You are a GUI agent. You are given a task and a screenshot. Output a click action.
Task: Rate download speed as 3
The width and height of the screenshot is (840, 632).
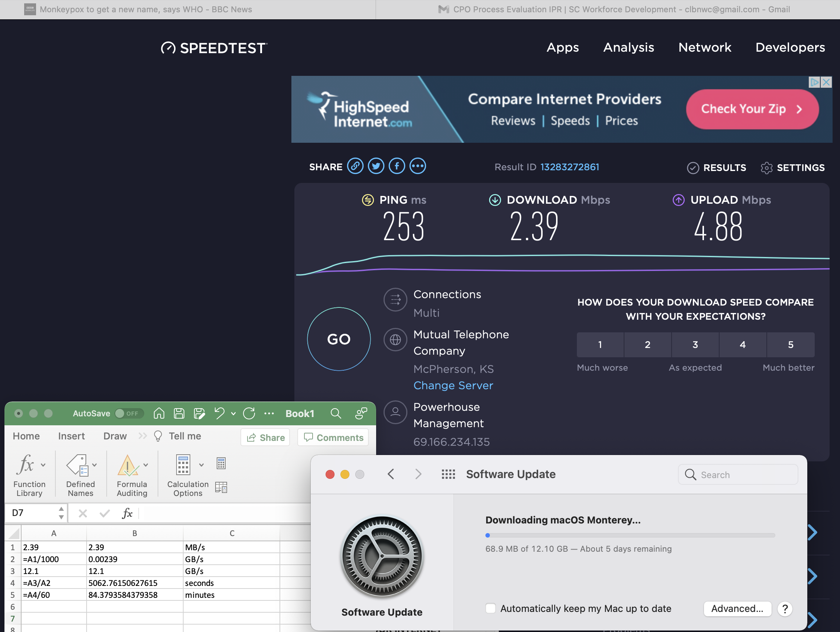click(695, 345)
